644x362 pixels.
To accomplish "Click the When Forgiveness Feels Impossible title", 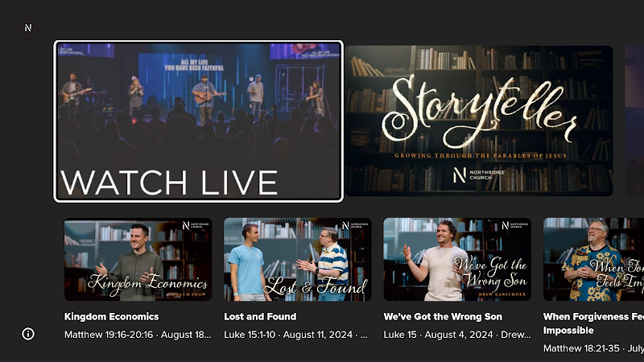I will tap(593, 323).
